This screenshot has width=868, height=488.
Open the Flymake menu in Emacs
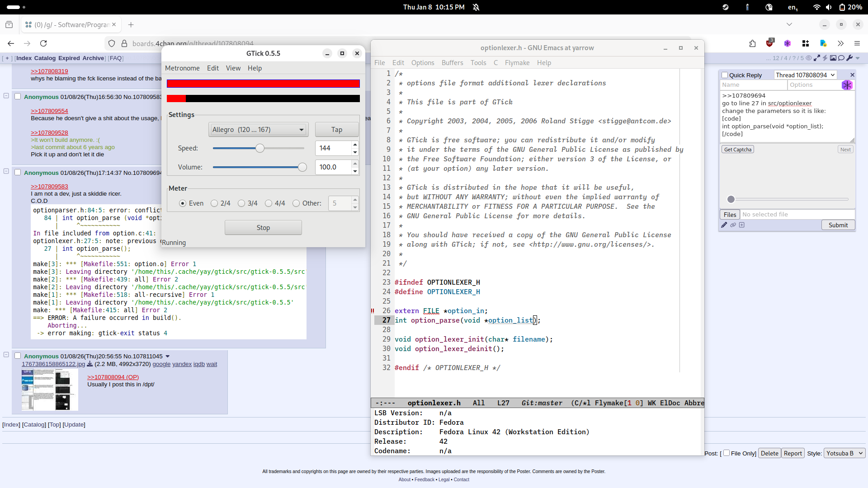coord(517,63)
